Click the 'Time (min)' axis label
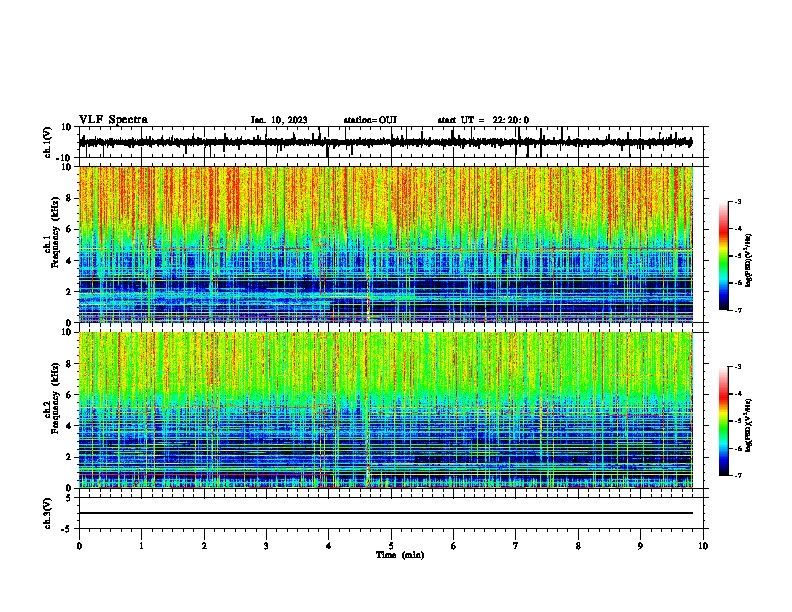 click(x=400, y=555)
